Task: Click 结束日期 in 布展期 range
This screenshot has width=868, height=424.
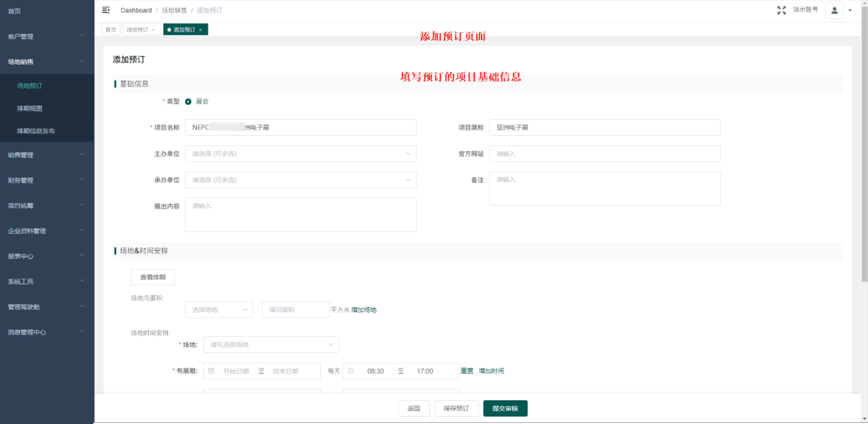Action: click(285, 371)
